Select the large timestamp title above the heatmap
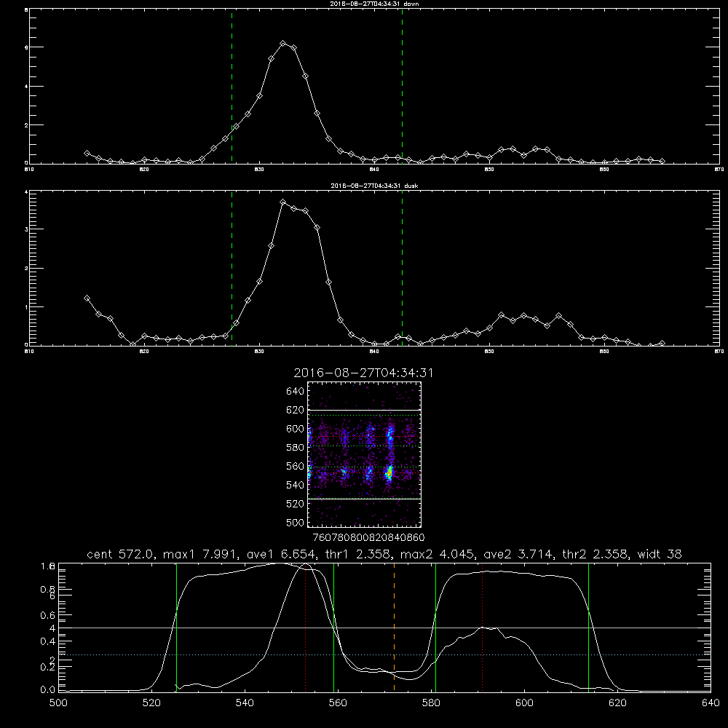The height and width of the screenshot is (728, 728). pyautogui.click(x=363, y=373)
